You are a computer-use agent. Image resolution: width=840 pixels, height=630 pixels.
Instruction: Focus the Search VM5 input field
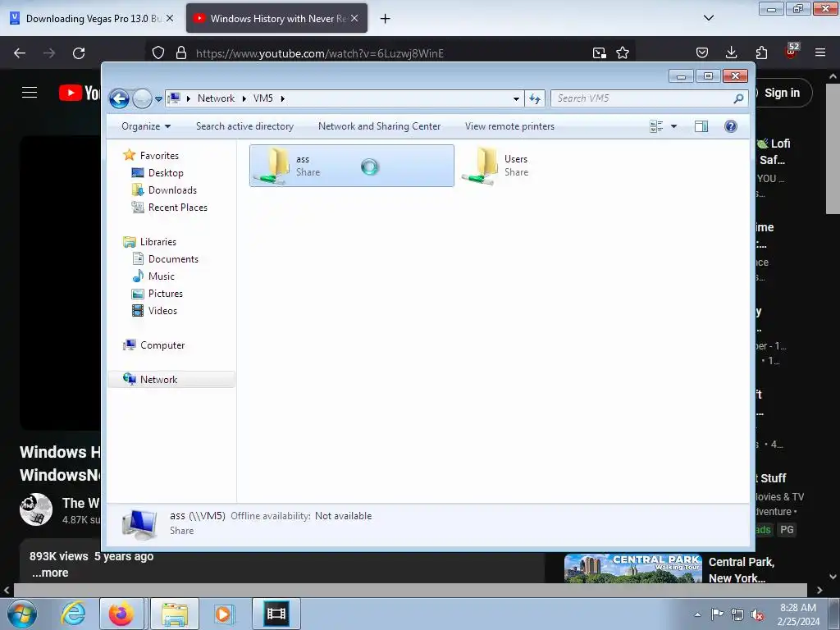642,98
